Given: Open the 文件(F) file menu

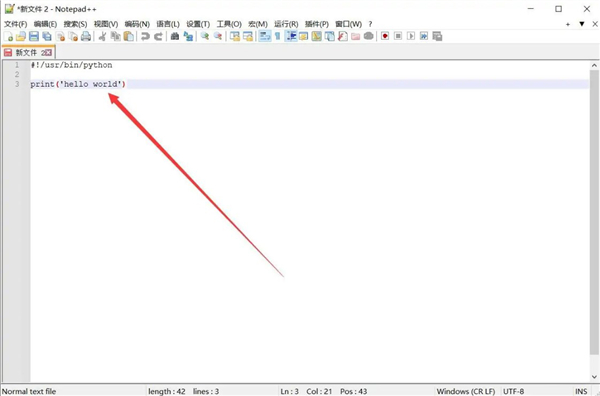Looking at the screenshot, I should pyautogui.click(x=15, y=24).
